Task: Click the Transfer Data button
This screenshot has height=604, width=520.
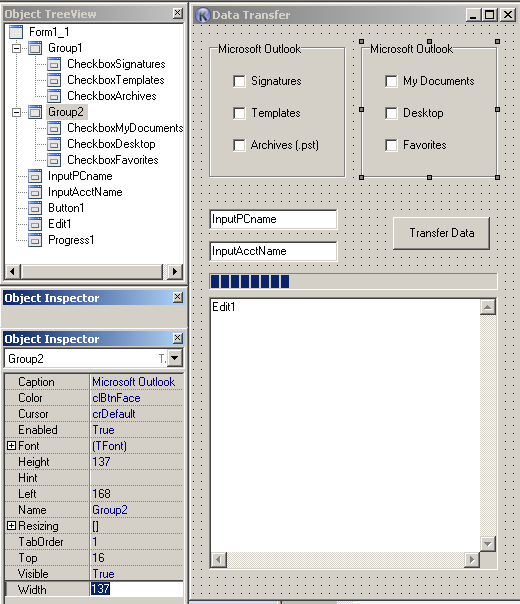Action: pyautogui.click(x=441, y=233)
